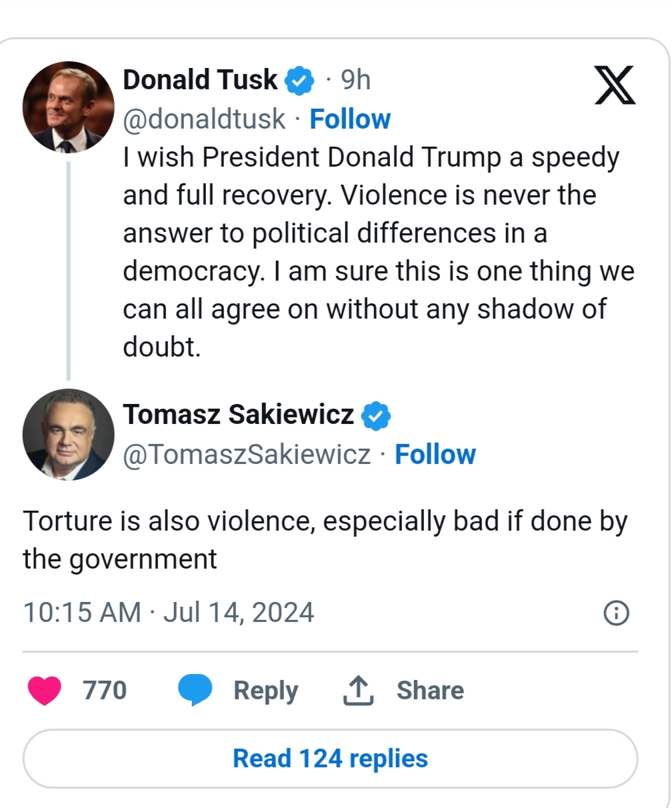Click verified badge beside Donald Tusk

click(299, 81)
